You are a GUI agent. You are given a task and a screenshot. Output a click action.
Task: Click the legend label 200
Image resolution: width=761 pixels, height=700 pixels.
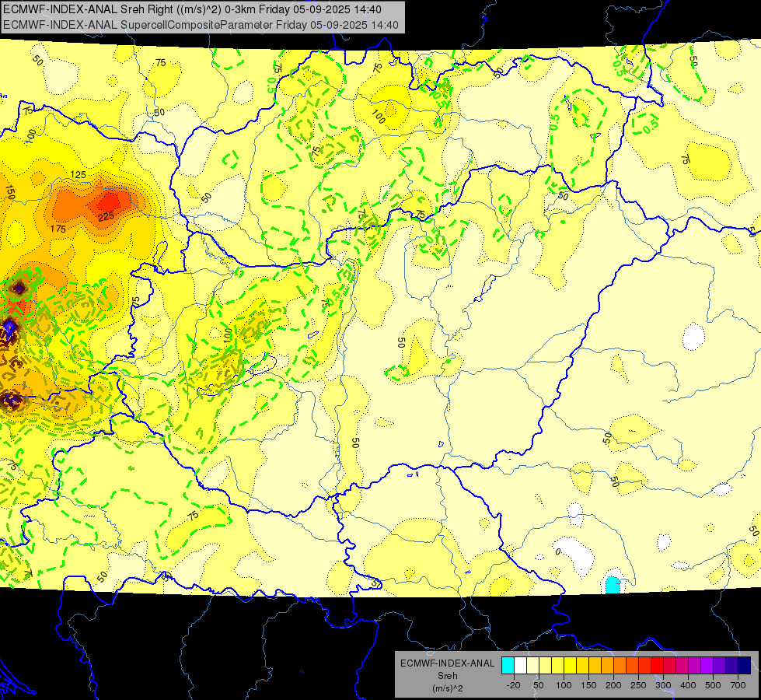[x=613, y=685]
